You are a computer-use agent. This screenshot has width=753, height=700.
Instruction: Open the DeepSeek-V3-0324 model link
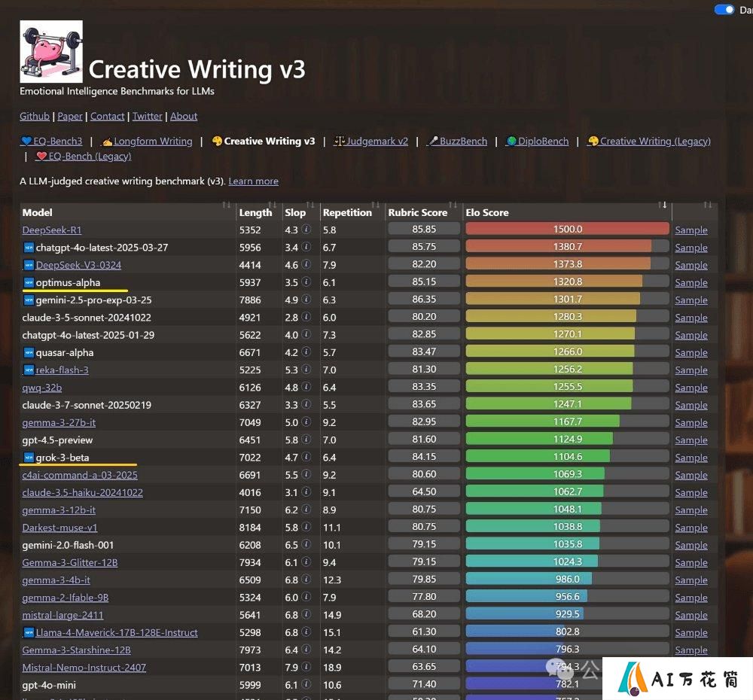click(x=78, y=265)
